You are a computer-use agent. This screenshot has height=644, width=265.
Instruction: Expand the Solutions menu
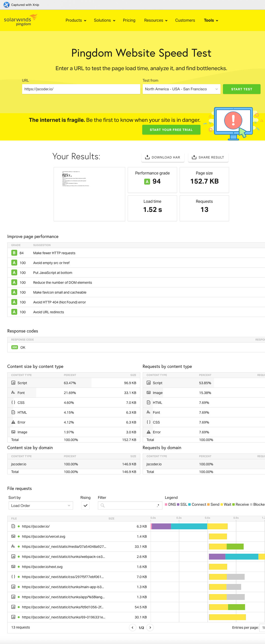pos(105,20)
